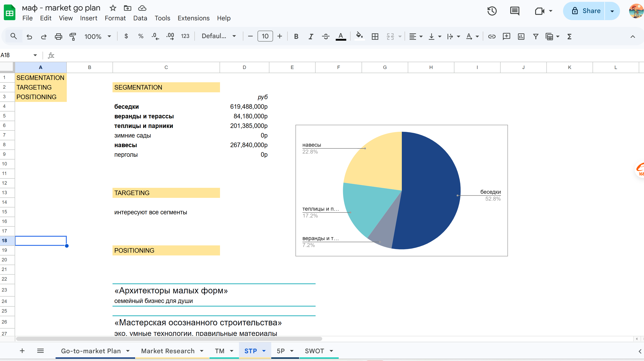Viewport: 644px width, 361px height.
Task: Select column C header
Action: tap(166, 67)
